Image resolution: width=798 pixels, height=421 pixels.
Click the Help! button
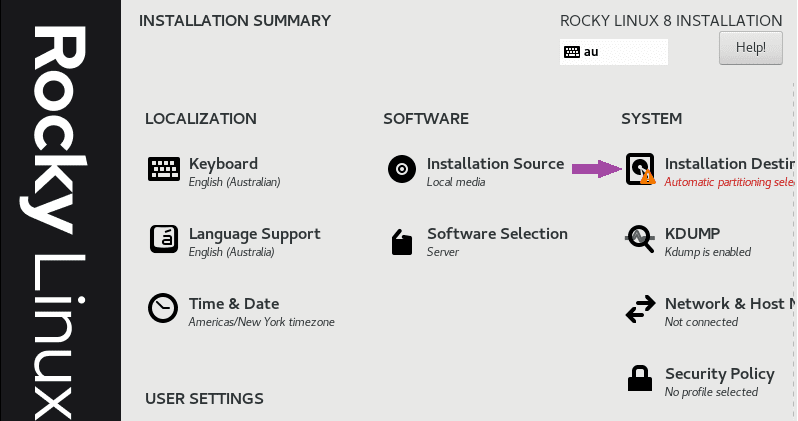click(x=751, y=48)
